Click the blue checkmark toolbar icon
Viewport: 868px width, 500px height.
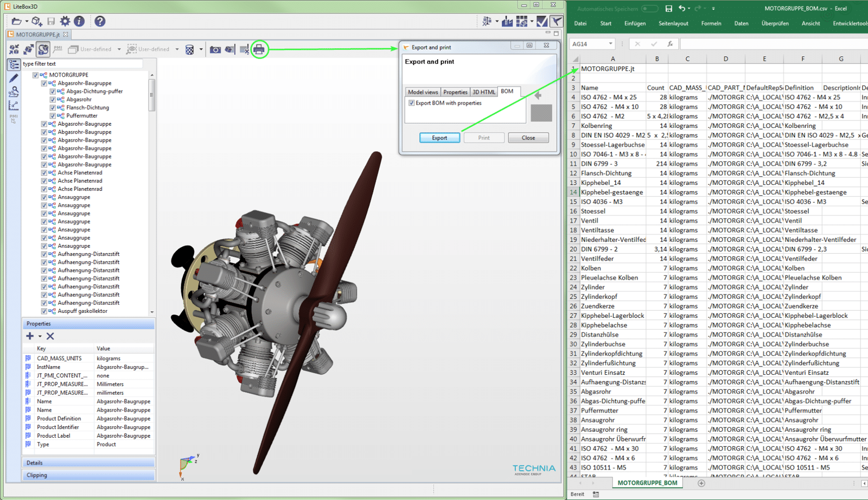coord(541,21)
